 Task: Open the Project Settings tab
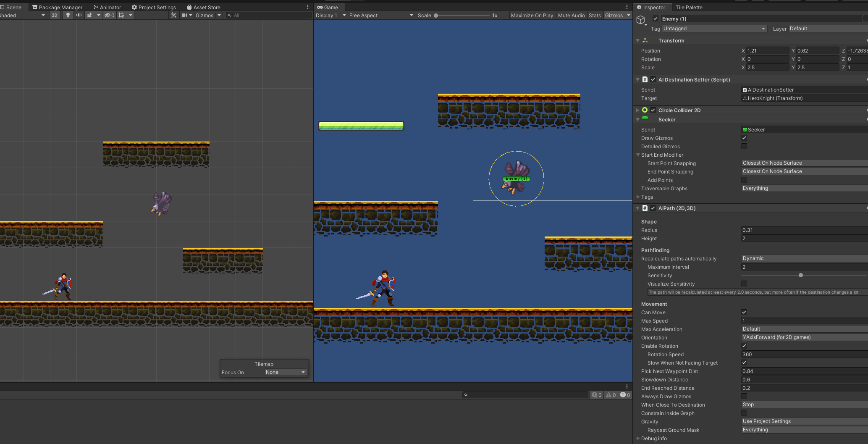(x=154, y=7)
